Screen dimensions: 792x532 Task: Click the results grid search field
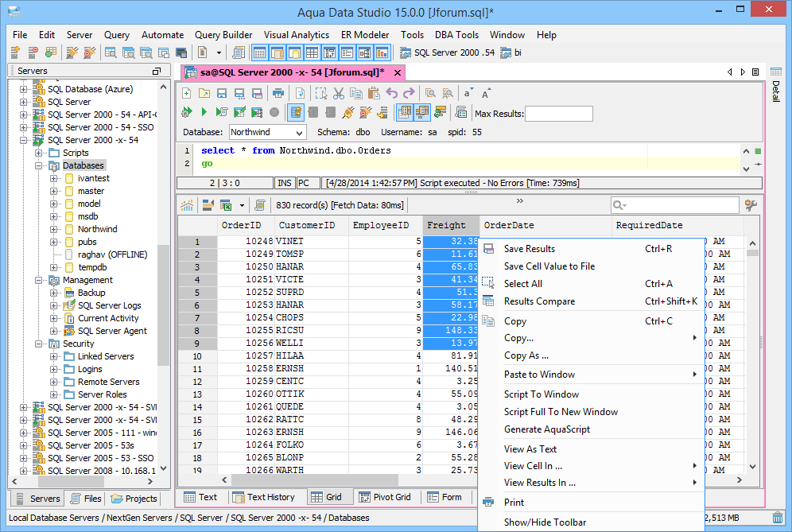coord(675,205)
